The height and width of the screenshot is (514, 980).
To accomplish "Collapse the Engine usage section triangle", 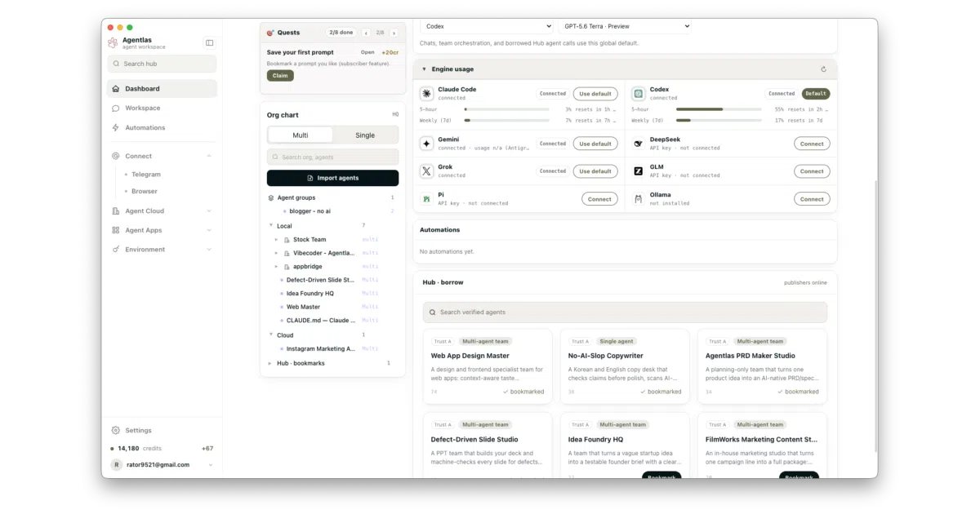I will point(424,69).
